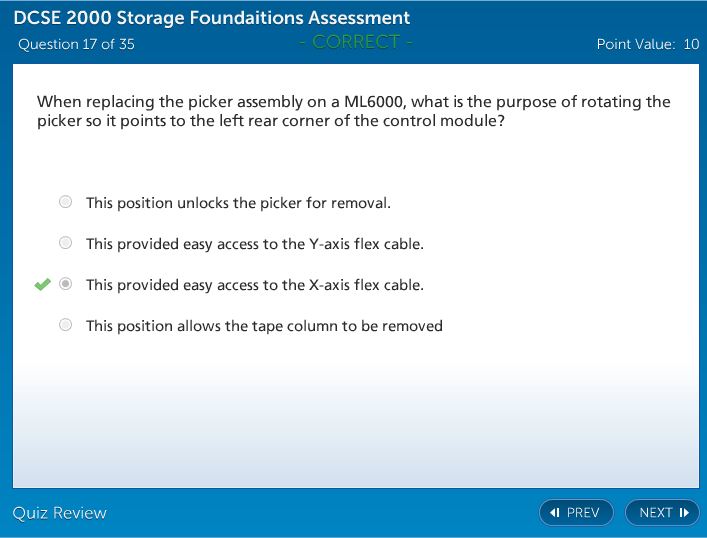Image resolution: width=707 pixels, height=538 pixels.
Task: Pick the 'tape column to be removed' radio button
Action: [66, 325]
